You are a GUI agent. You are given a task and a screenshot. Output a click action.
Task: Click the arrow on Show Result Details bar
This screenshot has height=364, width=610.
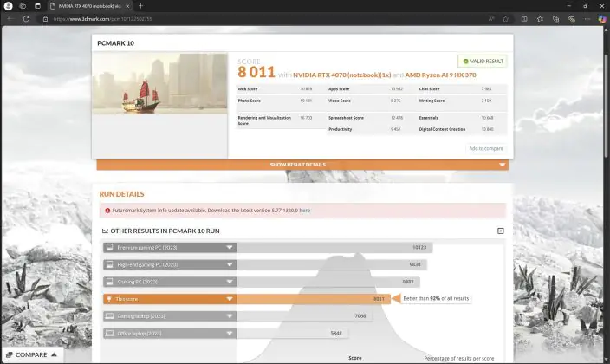[x=502, y=165]
